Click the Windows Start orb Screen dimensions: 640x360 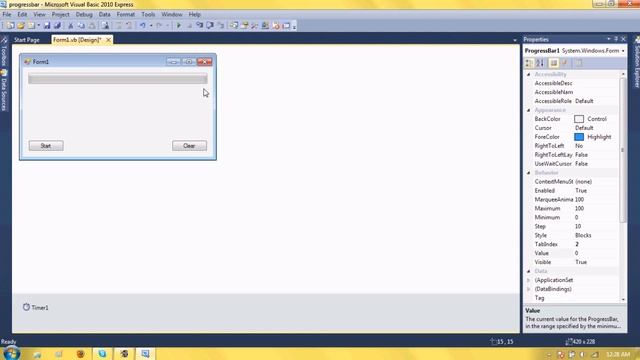point(11,353)
